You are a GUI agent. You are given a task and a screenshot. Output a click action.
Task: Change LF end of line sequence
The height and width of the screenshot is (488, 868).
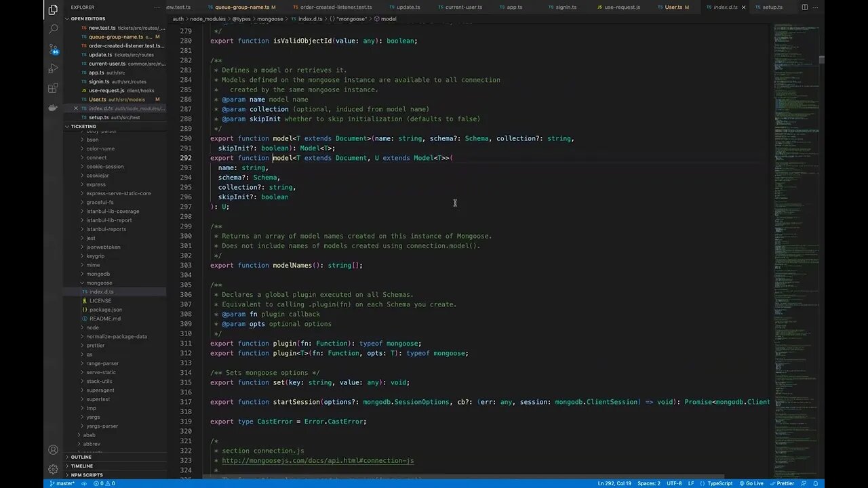pyautogui.click(x=691, y=483)
